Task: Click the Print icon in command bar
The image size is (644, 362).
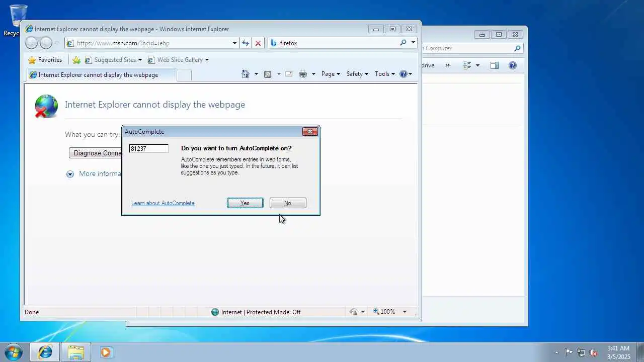Action: [302, 74]
